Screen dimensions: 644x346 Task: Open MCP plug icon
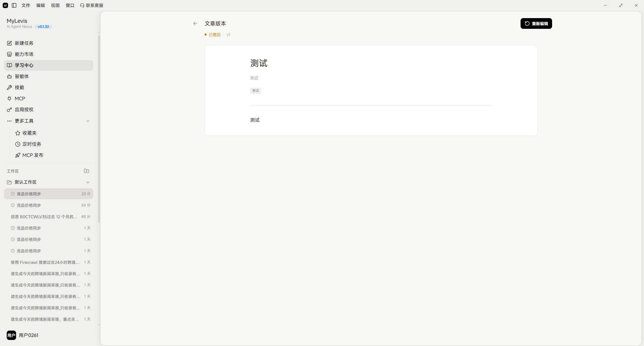coord(9,99)
